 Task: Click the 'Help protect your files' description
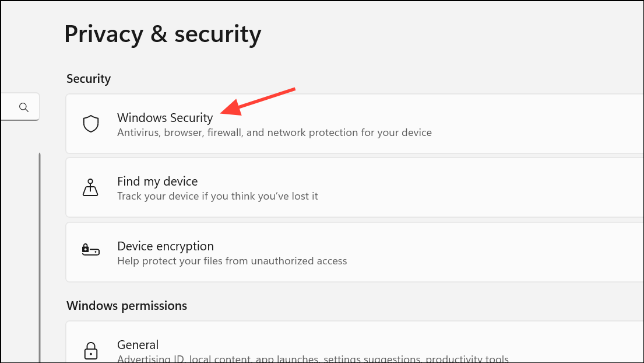[x=232, y=261]
